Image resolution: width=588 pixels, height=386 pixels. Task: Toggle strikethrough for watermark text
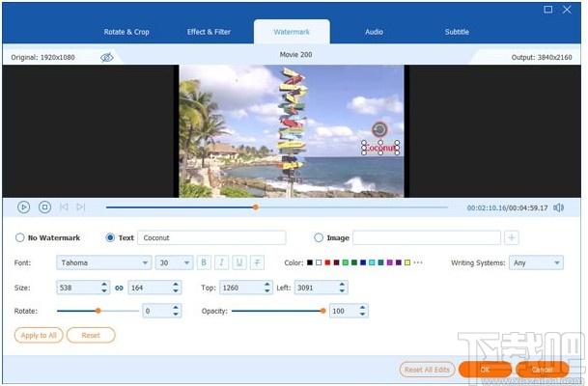point(256,262)
